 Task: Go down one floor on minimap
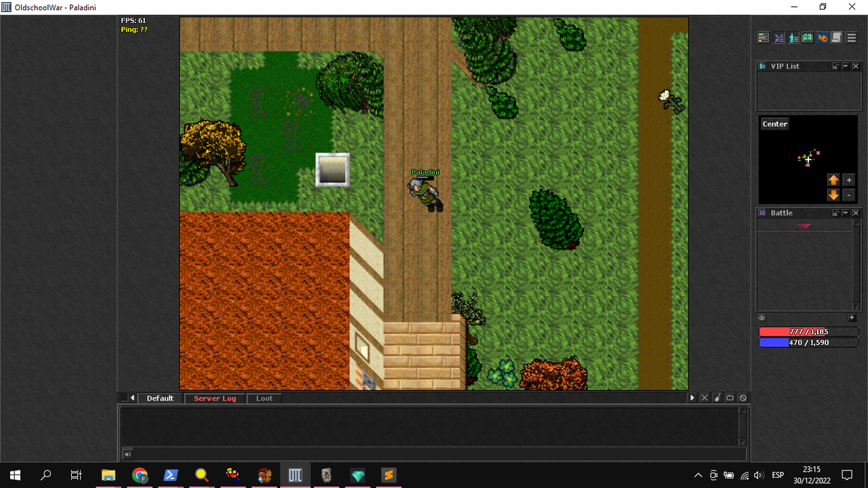coord(833,195)
